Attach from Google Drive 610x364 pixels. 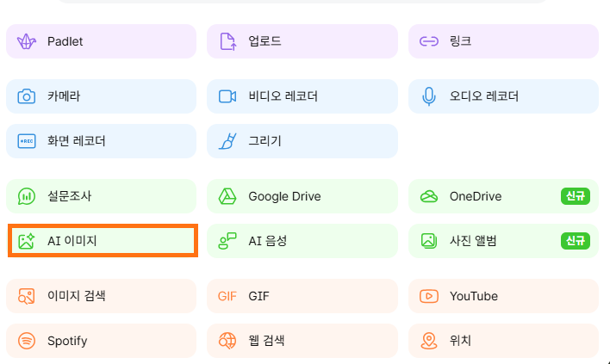tap(302, 196)
